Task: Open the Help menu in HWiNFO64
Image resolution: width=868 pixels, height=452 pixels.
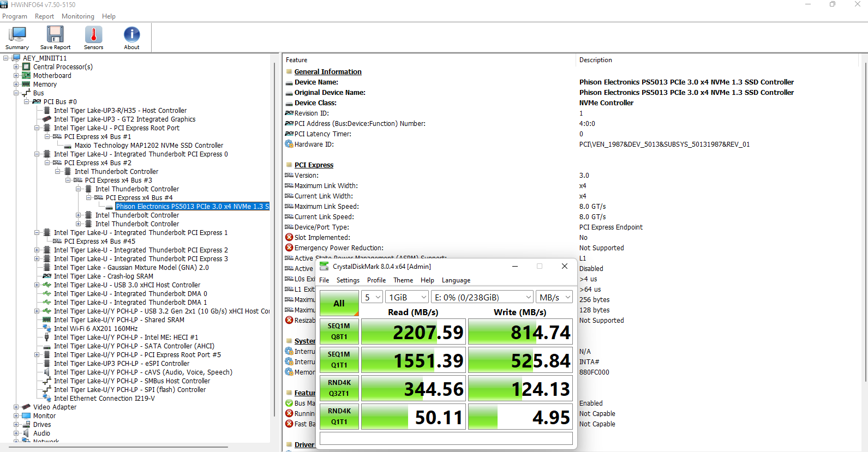Action: click(109, 16)
